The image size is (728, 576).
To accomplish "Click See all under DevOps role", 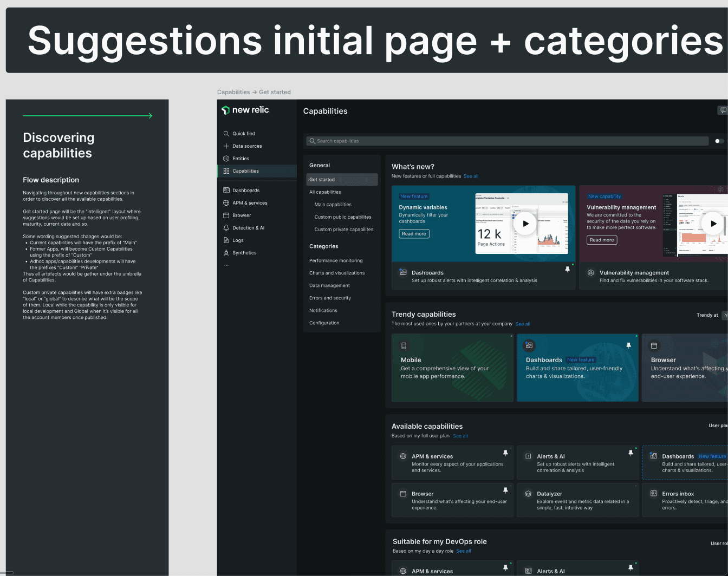I will tap(464, 551).
